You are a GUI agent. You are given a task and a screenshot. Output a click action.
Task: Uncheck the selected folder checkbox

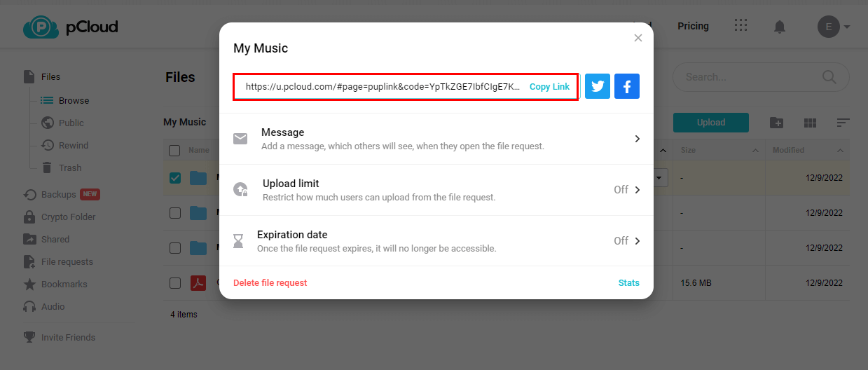pos(175,178)
